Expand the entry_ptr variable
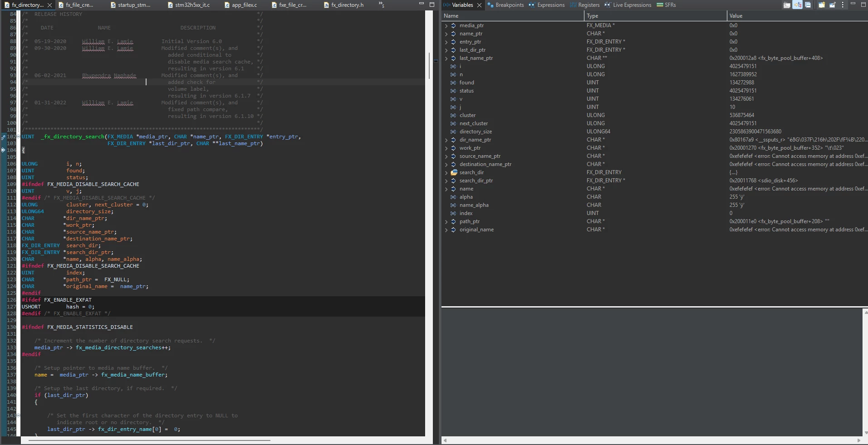Viewport: 868px width, 445px height. pos(446,42)
